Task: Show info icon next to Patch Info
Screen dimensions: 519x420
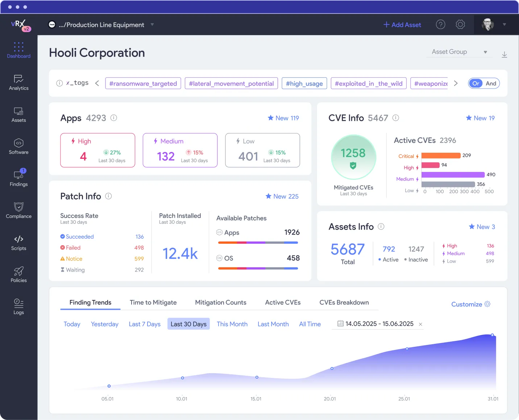Action: pos(108,196)
